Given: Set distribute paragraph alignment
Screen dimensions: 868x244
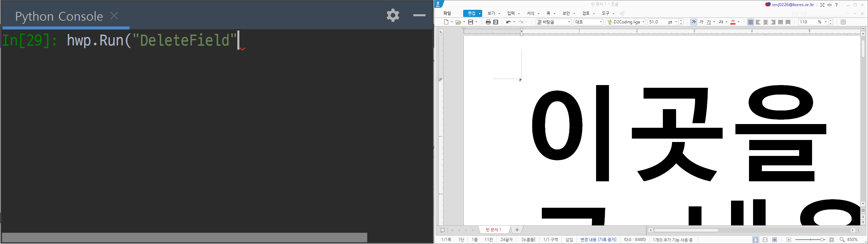Looking at the screenshot, I should (x=780, y=22).
